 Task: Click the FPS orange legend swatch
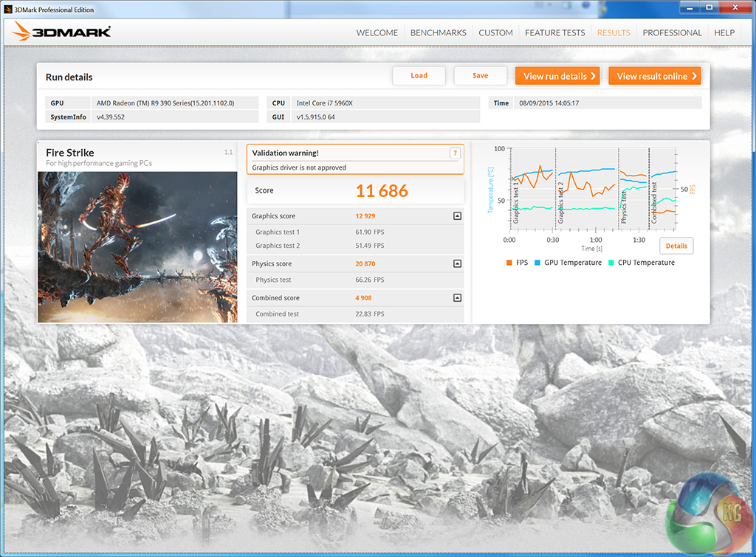509,263
